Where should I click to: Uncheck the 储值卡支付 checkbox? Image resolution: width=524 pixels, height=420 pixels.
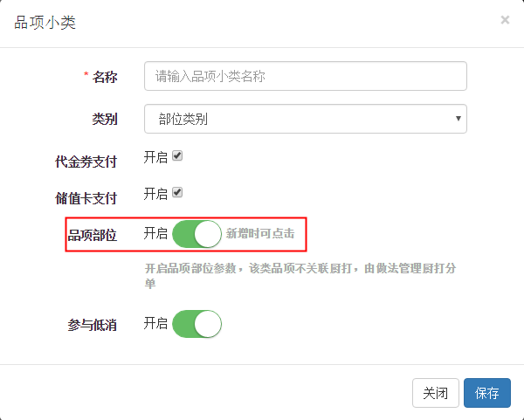[x=177, y=192]
